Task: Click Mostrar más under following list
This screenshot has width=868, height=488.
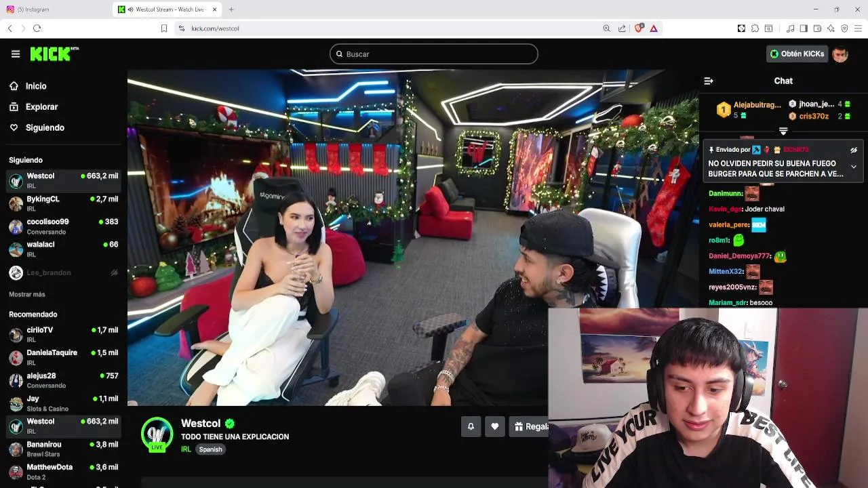Action: (27, 295)
